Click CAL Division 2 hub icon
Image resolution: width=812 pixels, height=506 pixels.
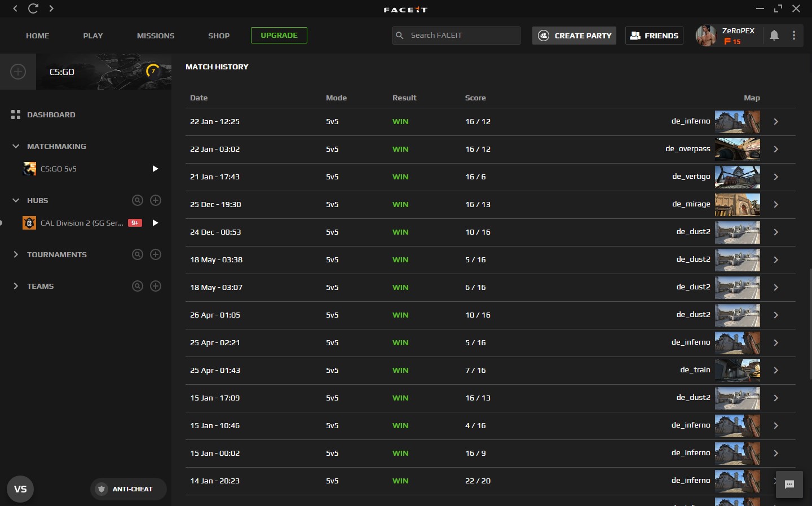tap(29, 223)
